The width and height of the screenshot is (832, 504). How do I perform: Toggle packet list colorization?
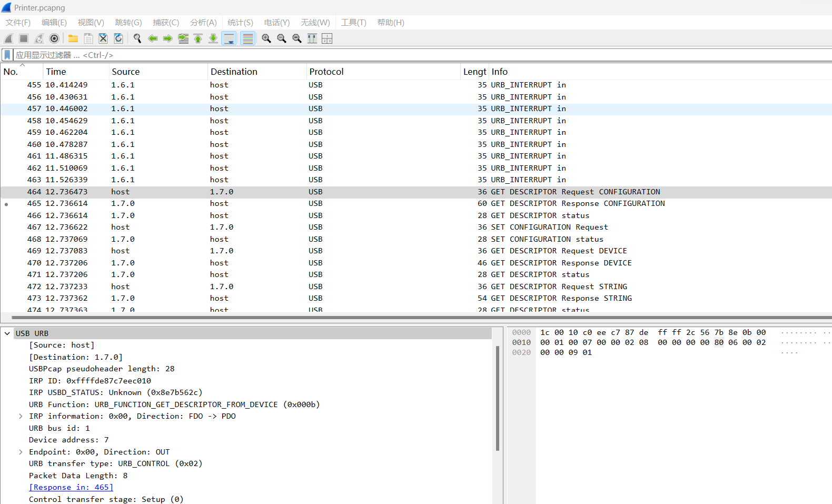click(247, 38)
